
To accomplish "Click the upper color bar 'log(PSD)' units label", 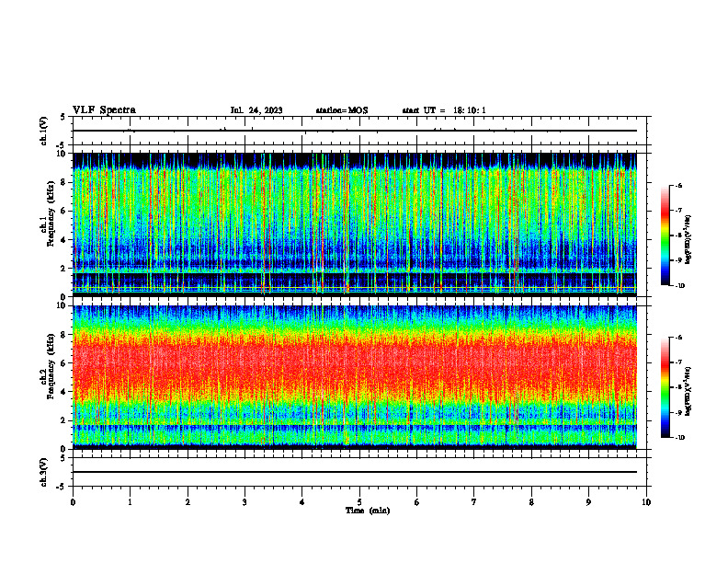I will click(688, 240).
